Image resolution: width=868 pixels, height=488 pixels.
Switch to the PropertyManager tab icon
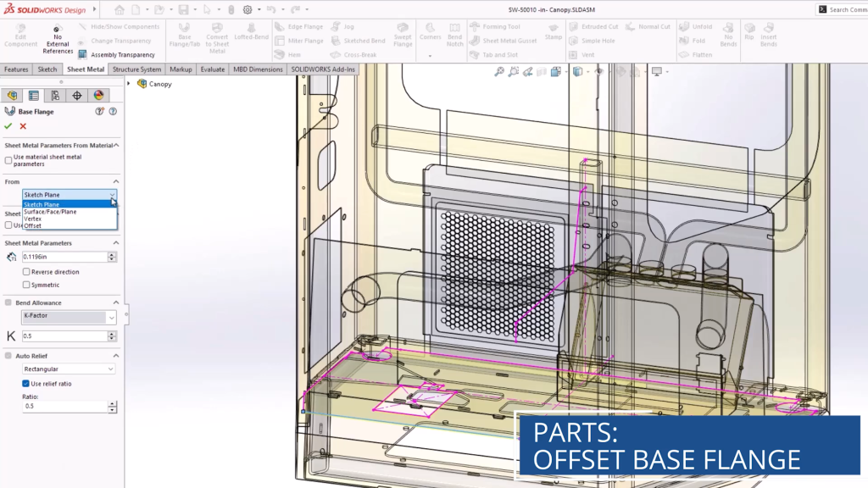[34, 96]
